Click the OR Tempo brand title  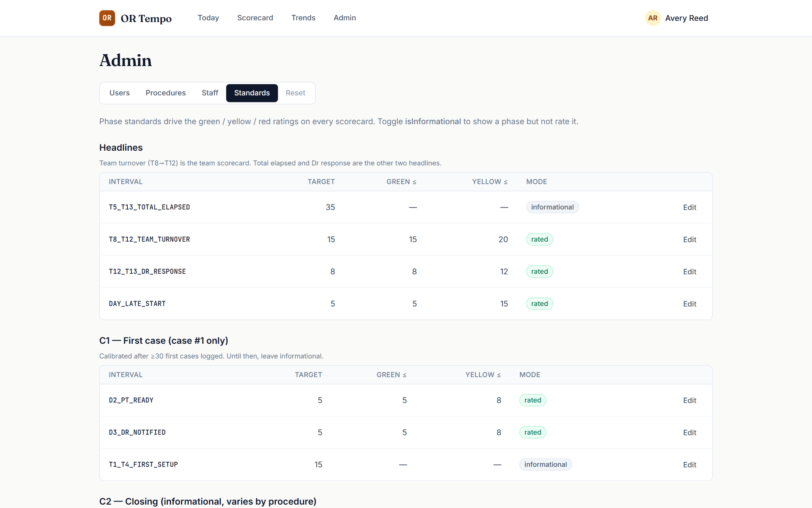point(146,19)
